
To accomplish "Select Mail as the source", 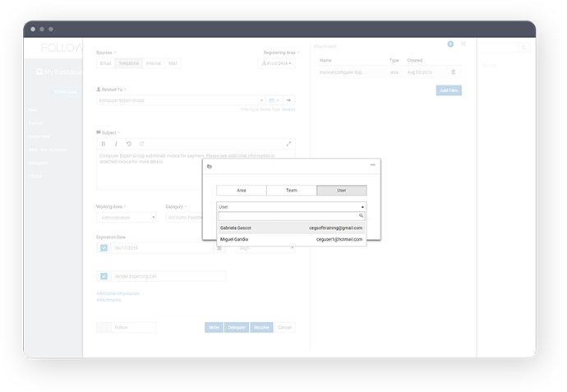I will [173, 63].
